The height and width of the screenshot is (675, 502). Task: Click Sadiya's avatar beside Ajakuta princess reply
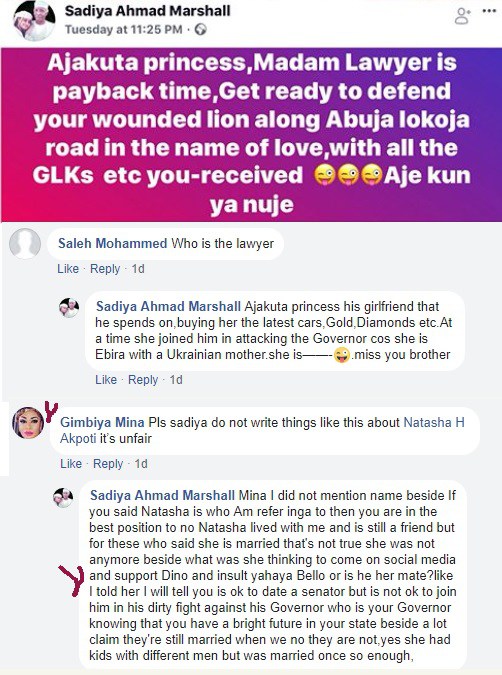[x=69, y=308]
